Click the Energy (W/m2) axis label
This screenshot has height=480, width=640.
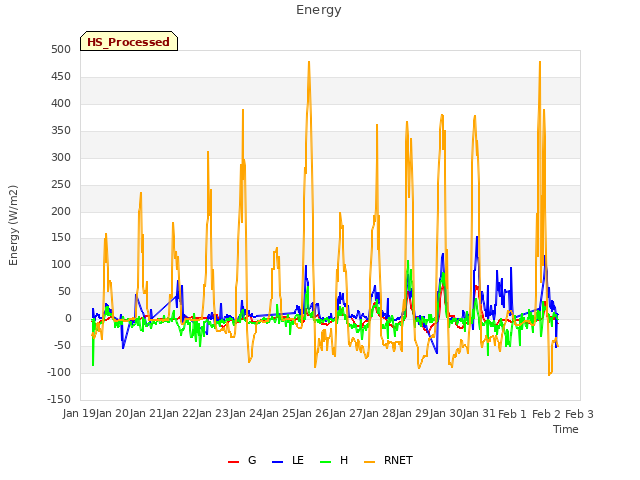coord(13,225)
